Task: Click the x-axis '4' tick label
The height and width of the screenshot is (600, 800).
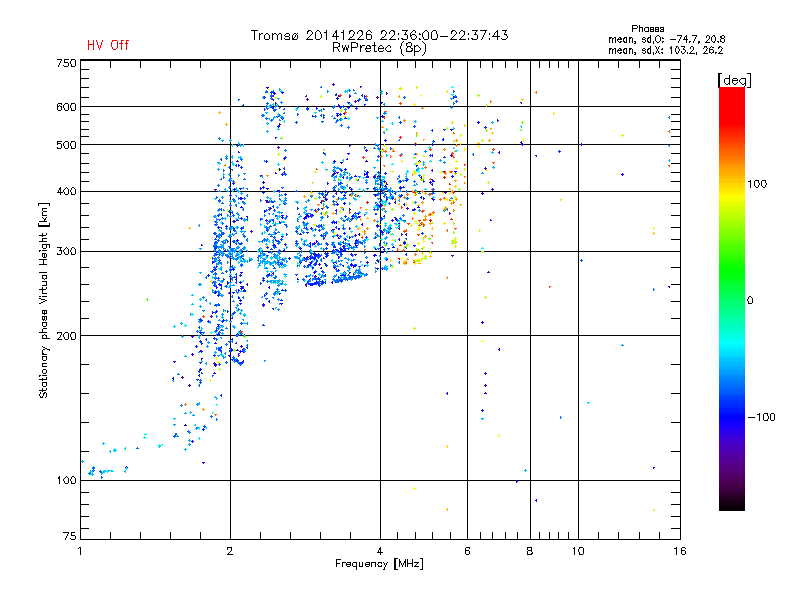Action: (380, 551)
